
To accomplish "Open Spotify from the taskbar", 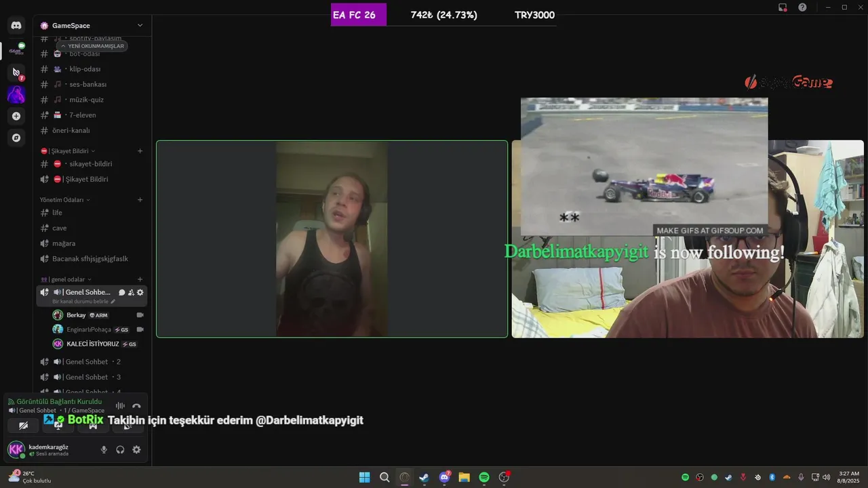I will 484,477.
